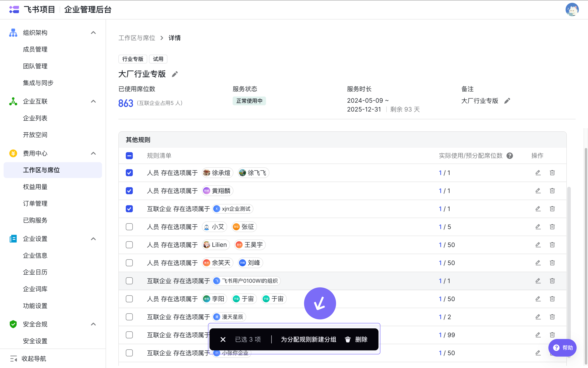Click the 正常使用中 status badge
This screenshot has width=588, height=368.
click(249, 101)
